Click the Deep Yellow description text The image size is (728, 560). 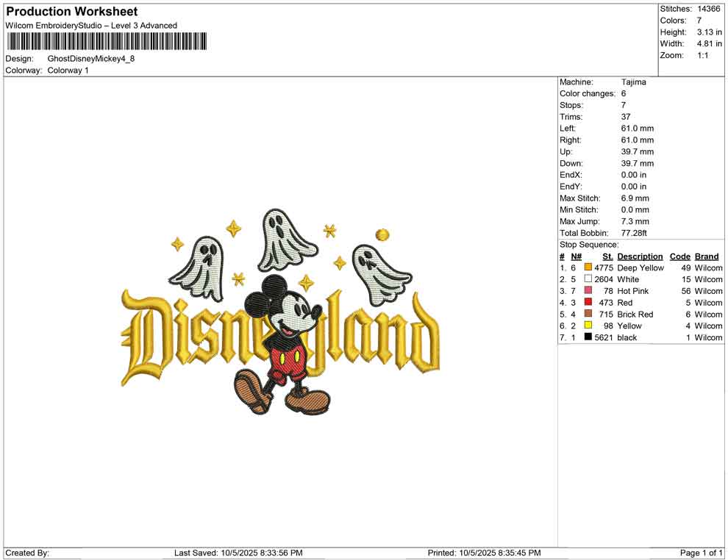pyautogui.click(x=640, y=268)
